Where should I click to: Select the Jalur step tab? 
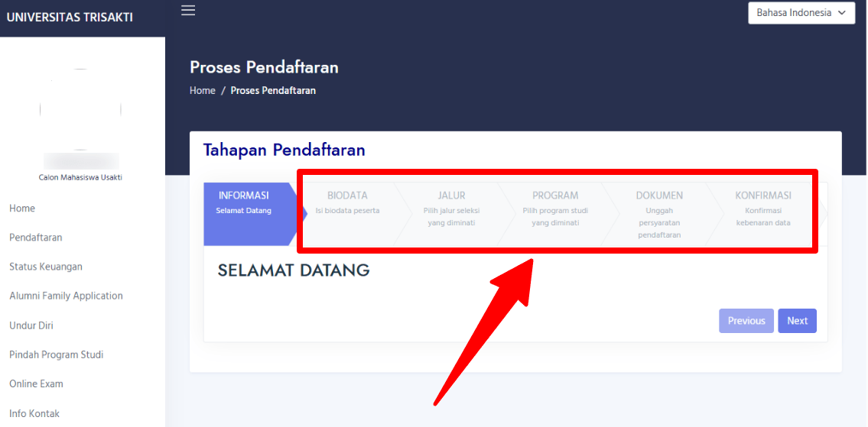click(451, 208)
